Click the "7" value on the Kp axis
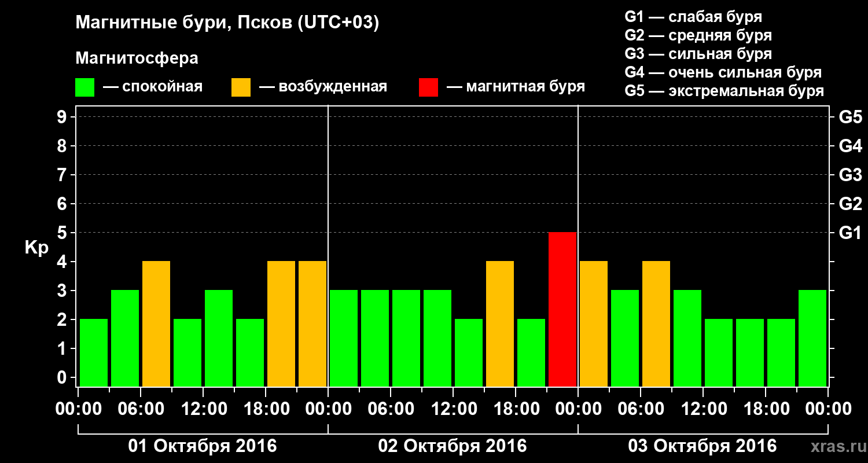Image resolution: width=868 pixels, height=463 pixels. coord(63,175)
